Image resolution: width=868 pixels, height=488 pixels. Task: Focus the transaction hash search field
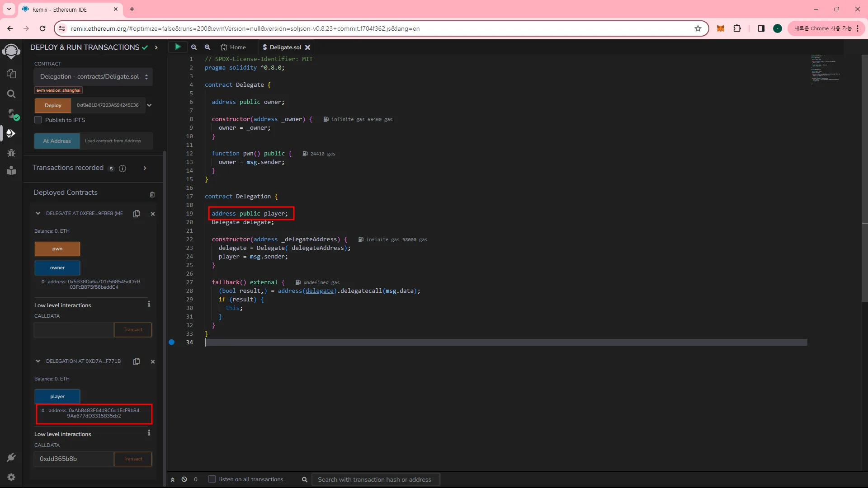[376, 479]
